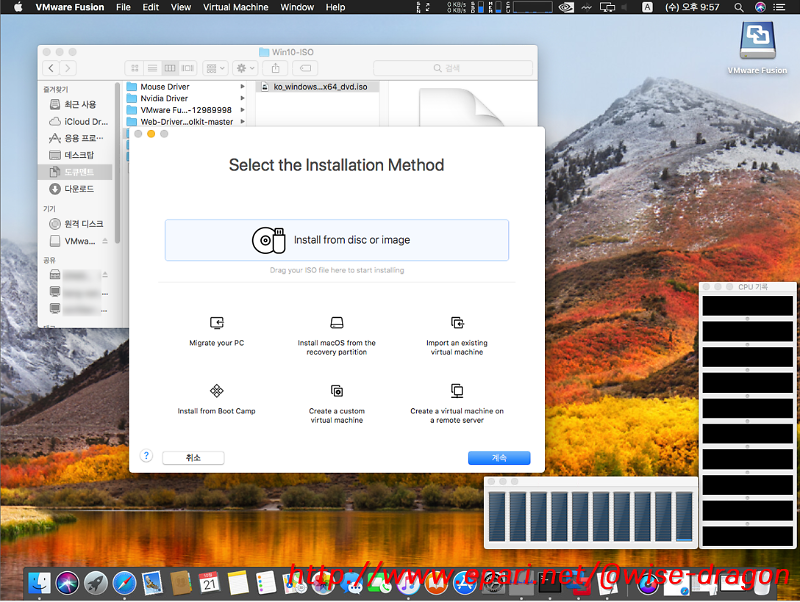
Task: Open 다운로드 in Finder sidebar
Action: tap(75, 189)
